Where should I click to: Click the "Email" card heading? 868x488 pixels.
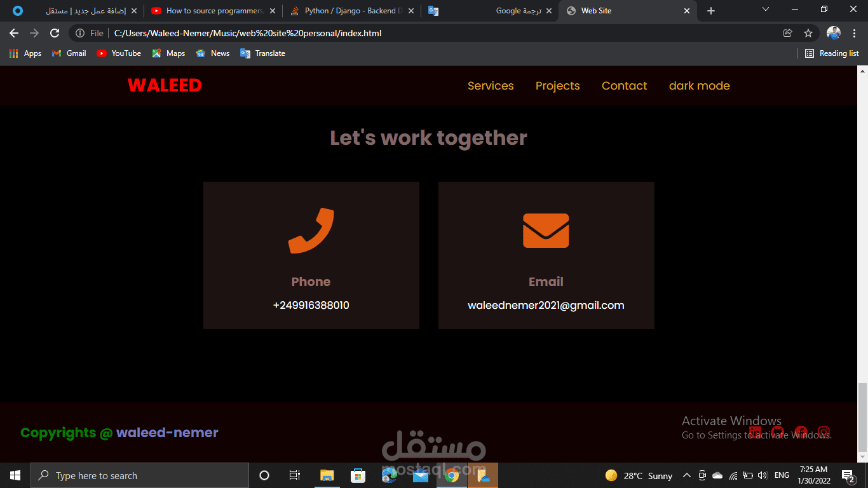[x=546, y=281]
